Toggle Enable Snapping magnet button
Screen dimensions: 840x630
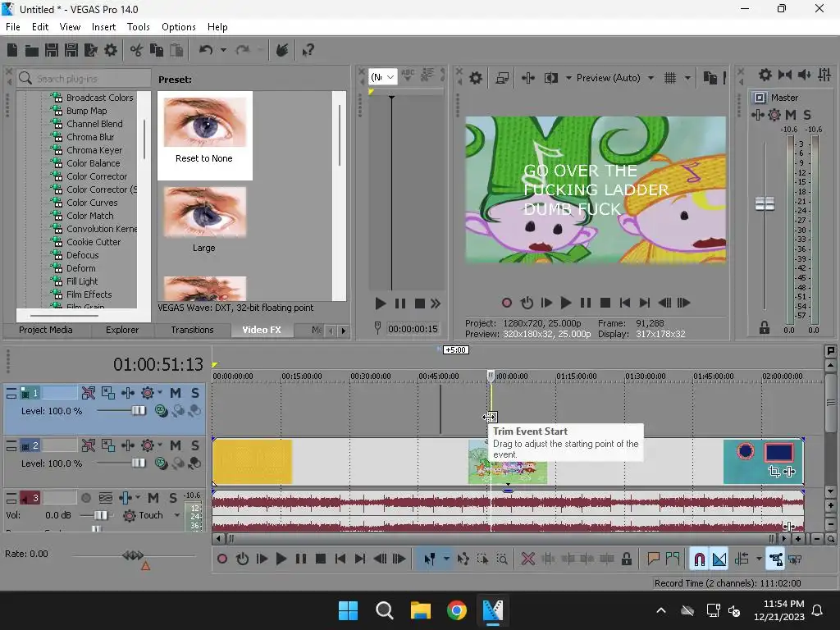pyautogui.click(x=699, y=559)
